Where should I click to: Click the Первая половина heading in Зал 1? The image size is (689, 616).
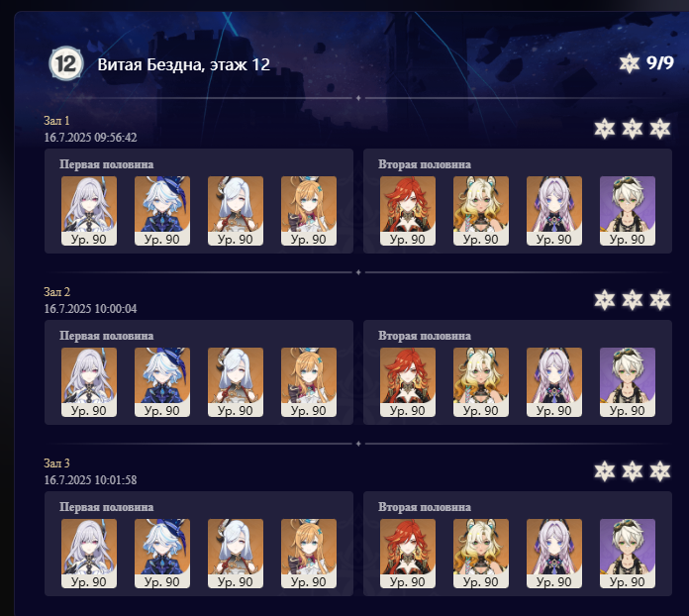coord(106,164)
